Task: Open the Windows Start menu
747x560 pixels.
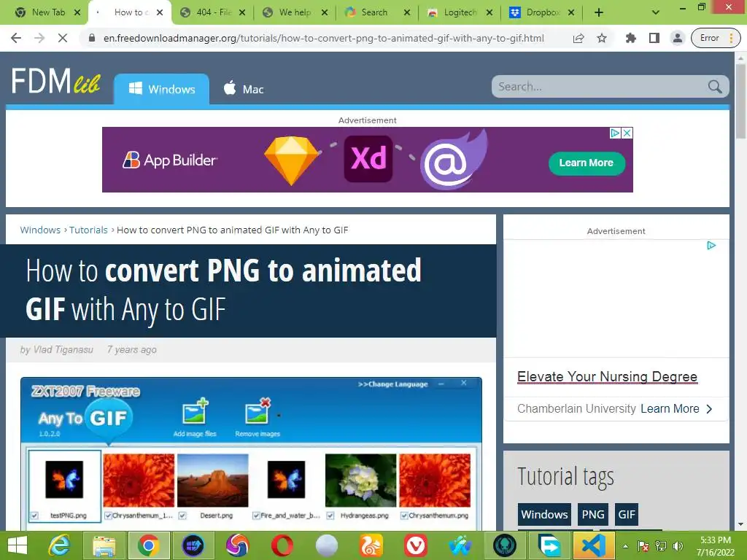Action: coord(18,545)
